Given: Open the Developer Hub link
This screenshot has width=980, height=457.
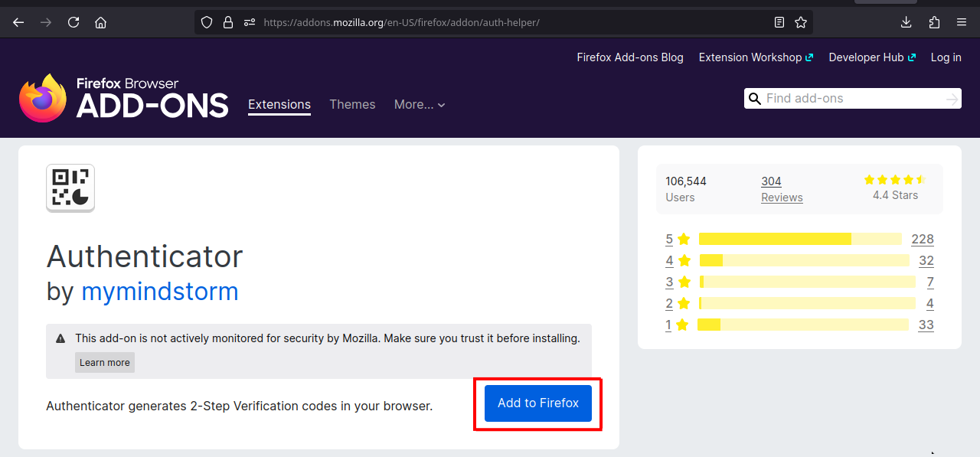Looking at the screenshot, I should (872, 57).
